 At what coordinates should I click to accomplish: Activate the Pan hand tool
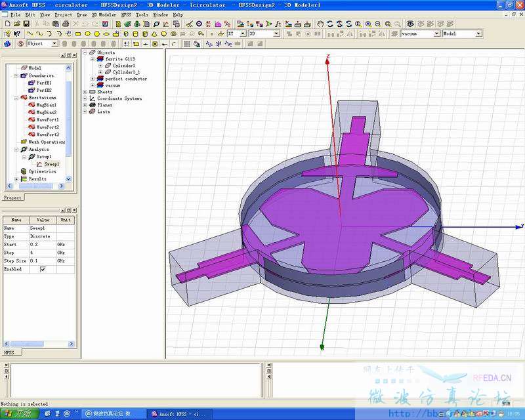tap(320, 24)
